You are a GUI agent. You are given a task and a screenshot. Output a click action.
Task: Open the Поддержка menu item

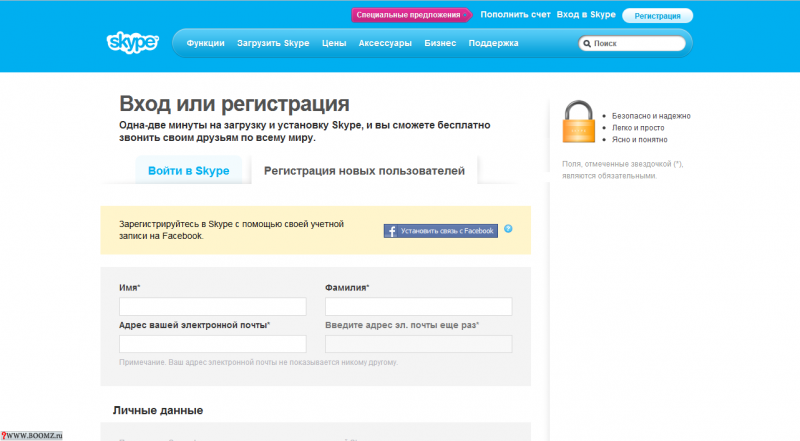point(493,43)
